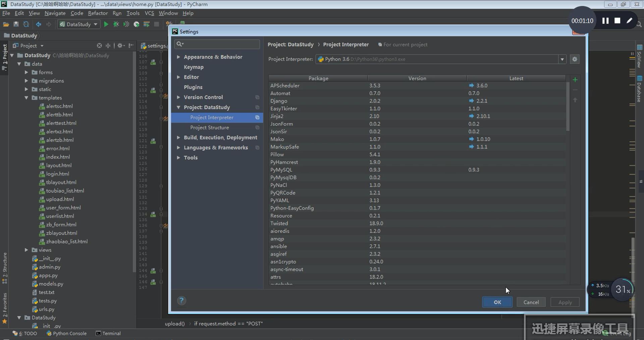The height and width of the screenshot is (340, 644).
Task: Select Keymap in settings list
Action: [194, 67]
